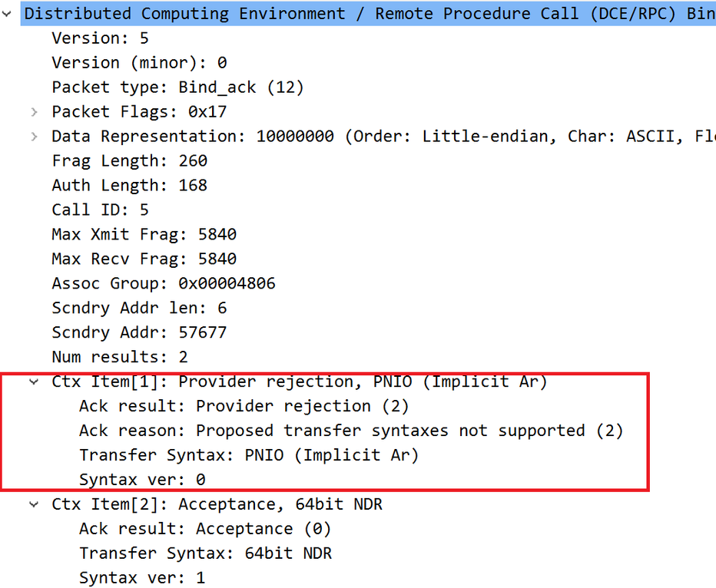Select Max Recv Frag: 5840
This screenshot has height=588, width=716.
click(144, 259)
